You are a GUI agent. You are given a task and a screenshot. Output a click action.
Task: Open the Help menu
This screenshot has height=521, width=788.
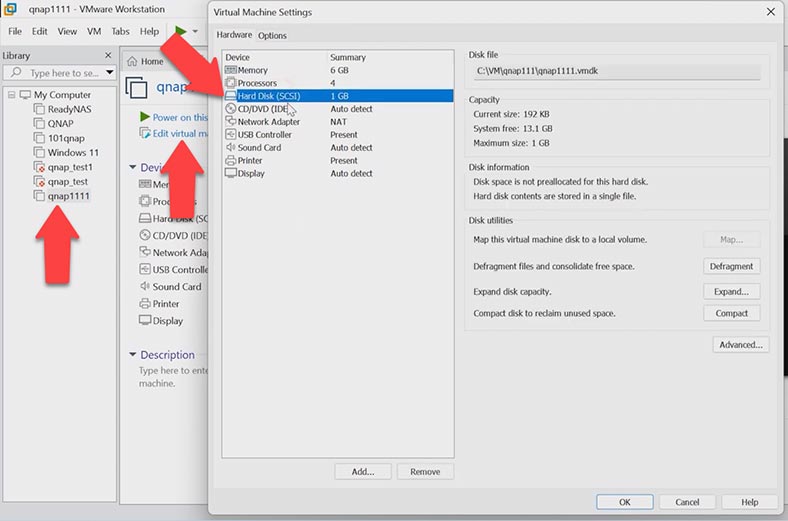149,31
